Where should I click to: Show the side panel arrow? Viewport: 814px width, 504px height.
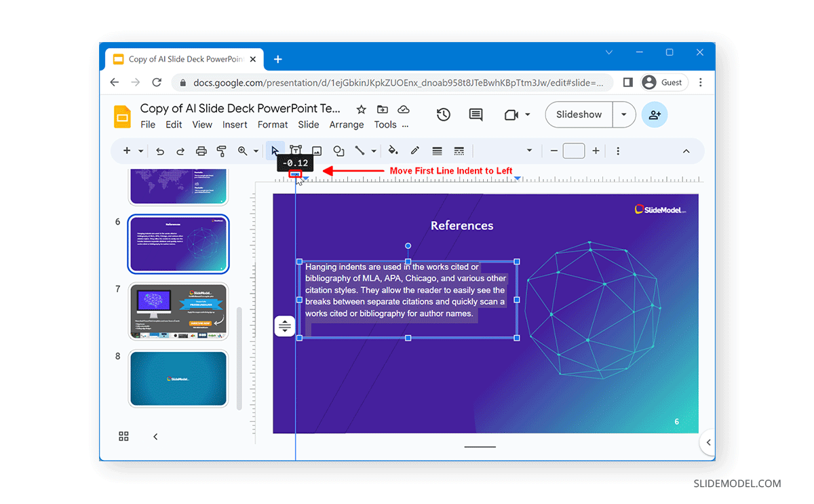(x=708, y=442)
